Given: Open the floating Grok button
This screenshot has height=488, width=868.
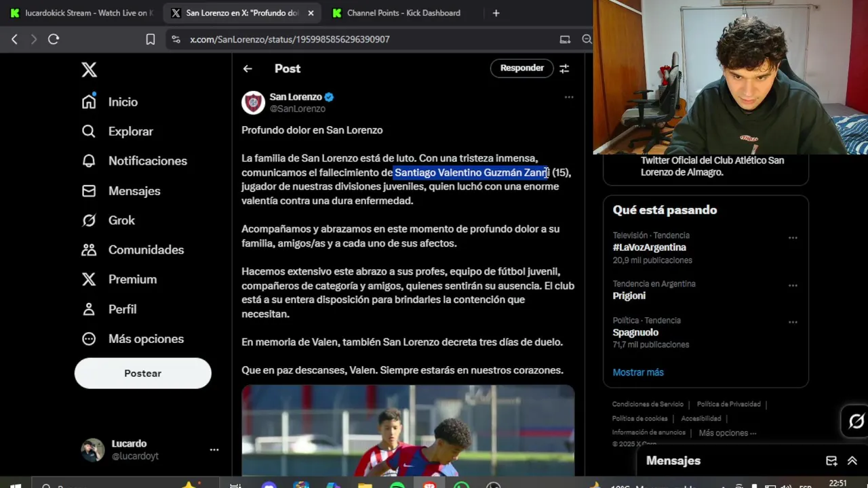Looking at the screenshot, I should pos(856,422).
